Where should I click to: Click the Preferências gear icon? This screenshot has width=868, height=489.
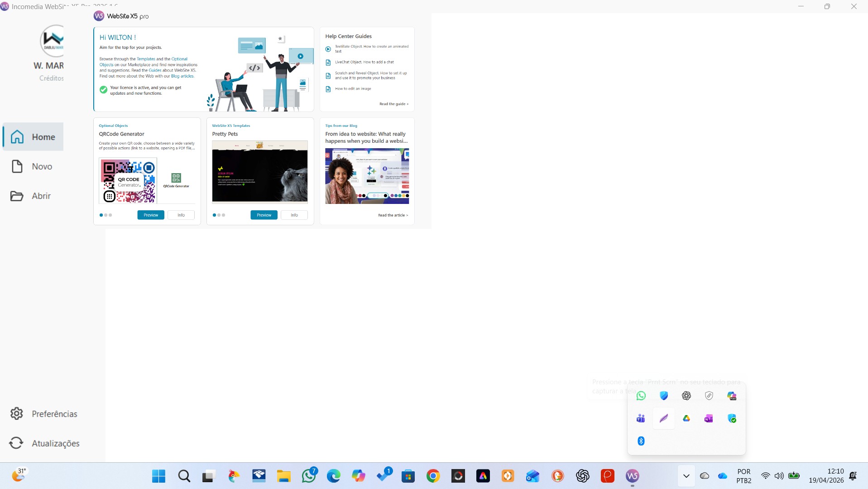17,413
